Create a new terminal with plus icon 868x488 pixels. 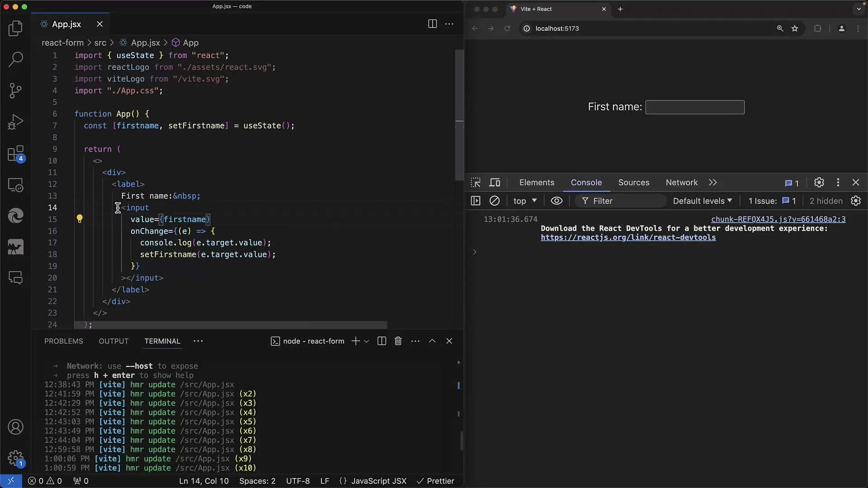(356, 341)
